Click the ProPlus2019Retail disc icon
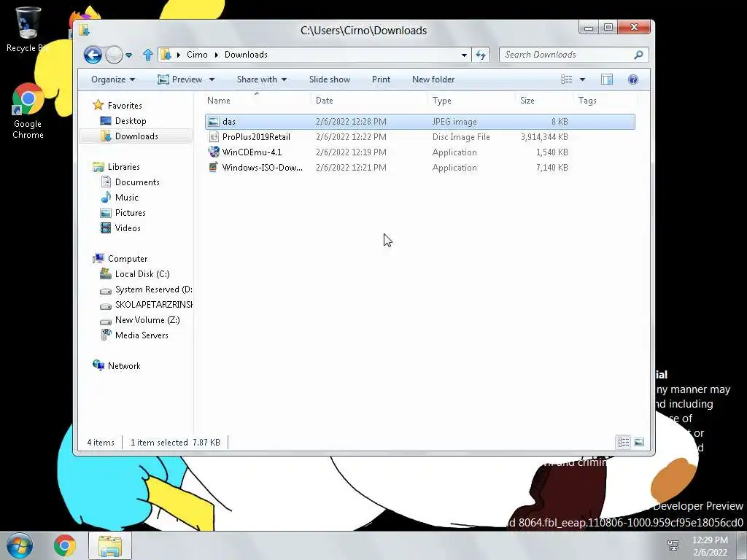 (x=214, y=137)
